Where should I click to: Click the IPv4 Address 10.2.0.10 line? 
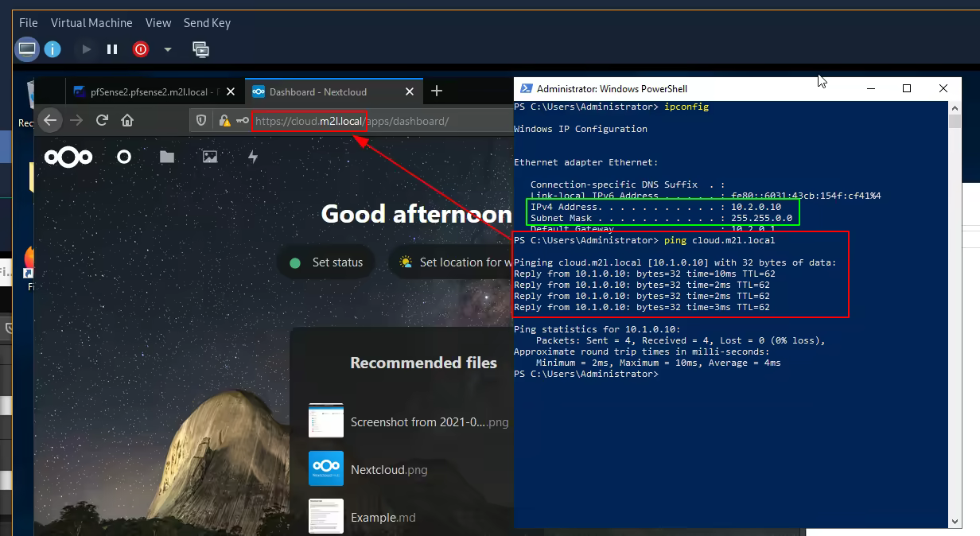click(x=655, y=207)
